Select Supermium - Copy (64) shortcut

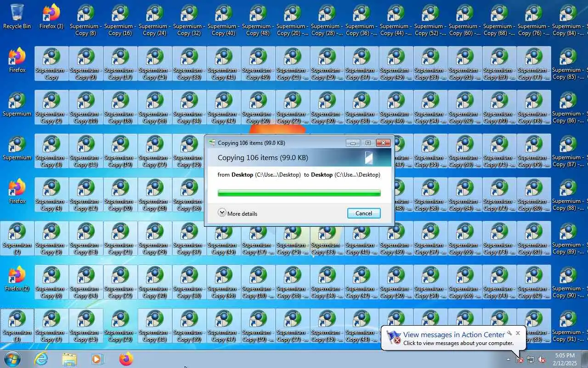[465, 195]
